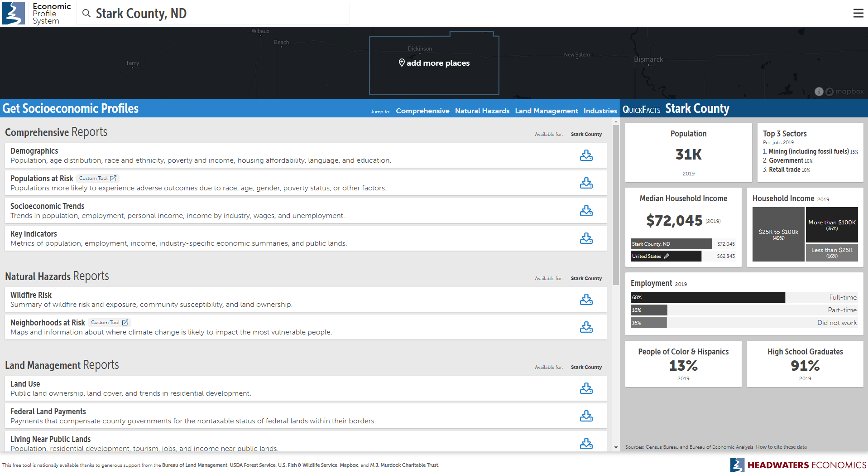Click the Demographics report title

(34, 151)
